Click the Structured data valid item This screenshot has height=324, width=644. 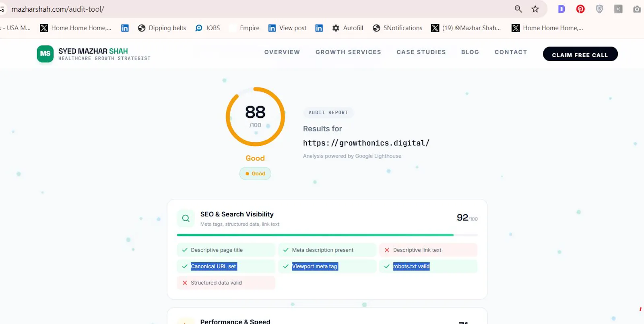tap(226, 283)
